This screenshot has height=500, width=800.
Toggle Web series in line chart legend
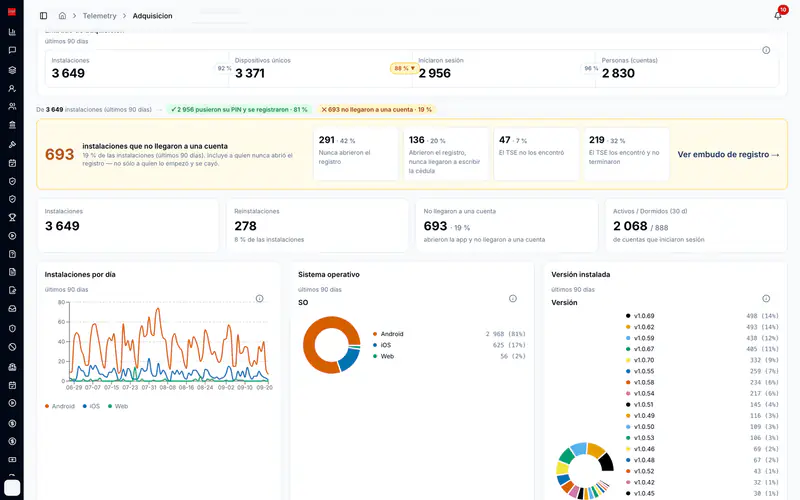point(118,406)
